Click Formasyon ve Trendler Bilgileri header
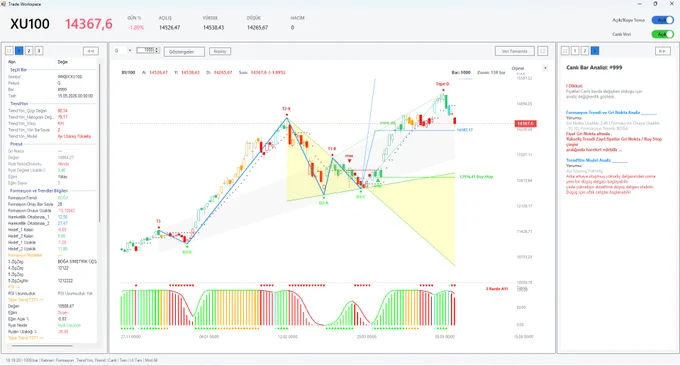 (39, 191)
